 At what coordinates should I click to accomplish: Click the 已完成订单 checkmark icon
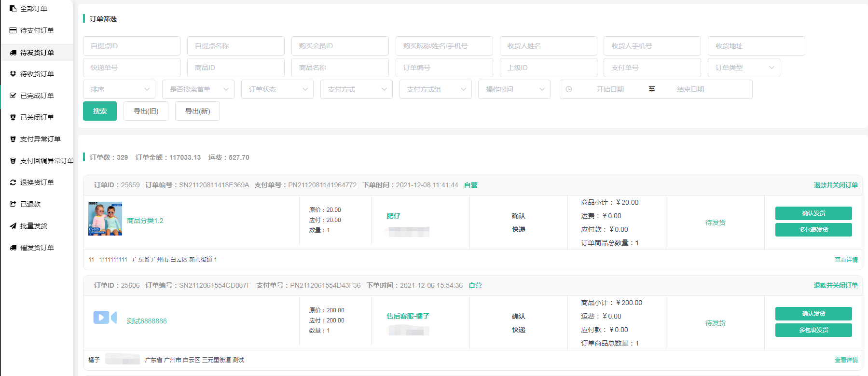click(13, 96)
